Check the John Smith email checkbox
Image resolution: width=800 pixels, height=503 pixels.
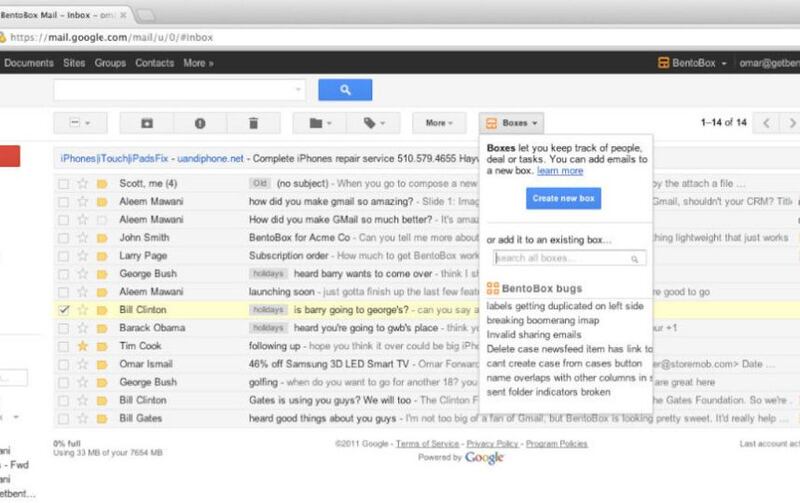pos(63,238)
